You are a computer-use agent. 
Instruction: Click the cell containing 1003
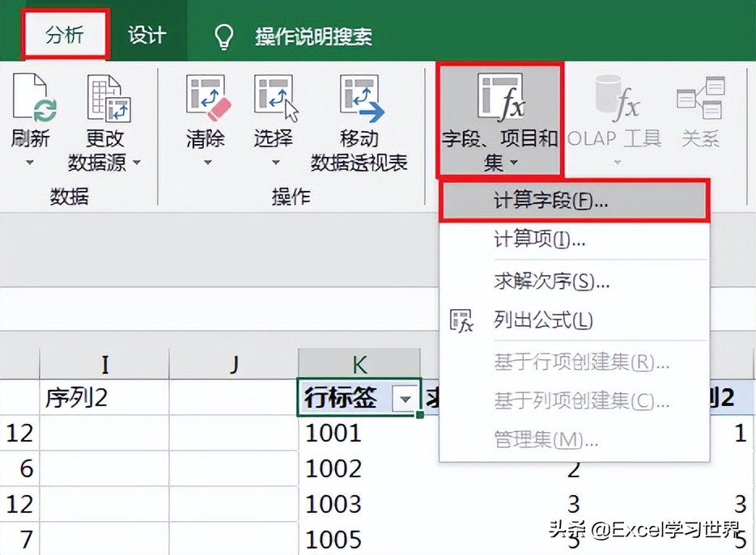tap(359, 504)
